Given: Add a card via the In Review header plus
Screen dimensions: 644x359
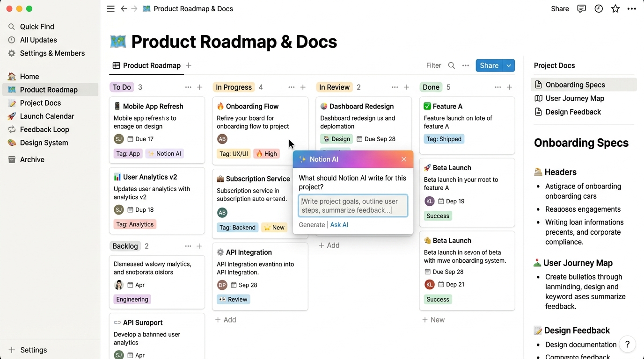Looking at the screenshot, I should click(406, 87).
